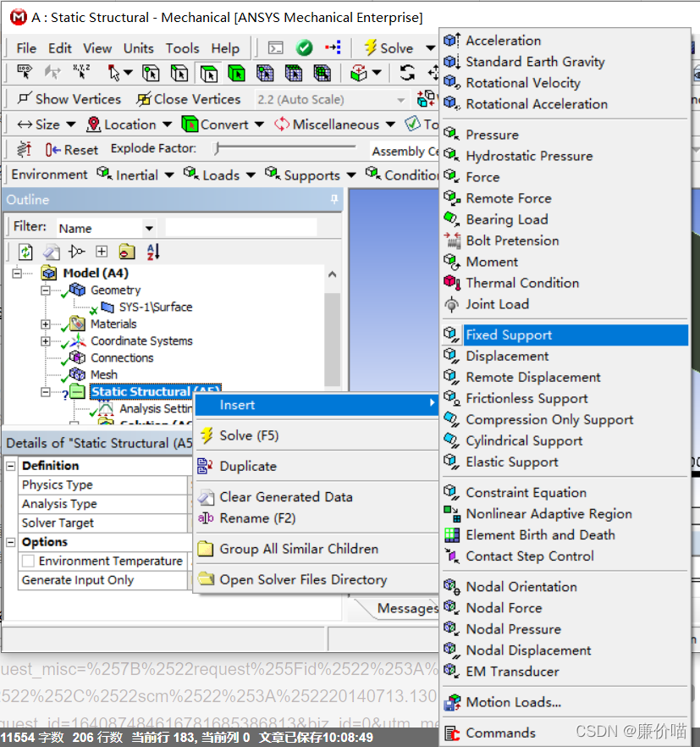700x747 pixels.
Task: Select the vertex selection filter icon
Action: tap(151, 74)
